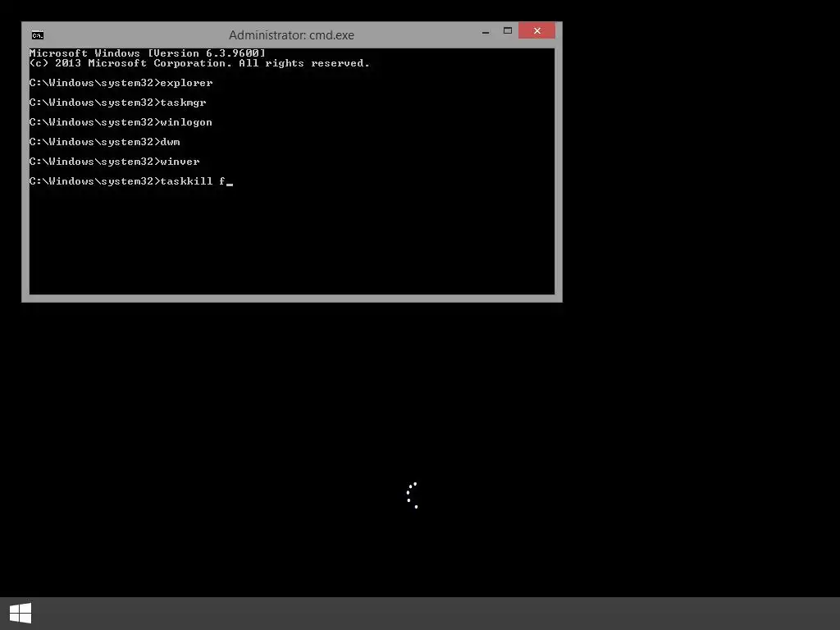840x630 pixels.
Task: Click the 'Microsoft Windows [Version 6.3.9600]' line
Action: pyautogui.click(x=148, y=53)
